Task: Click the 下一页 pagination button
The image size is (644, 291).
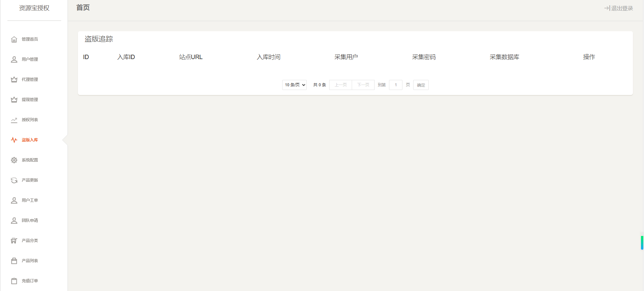Action: coord(363,85)
